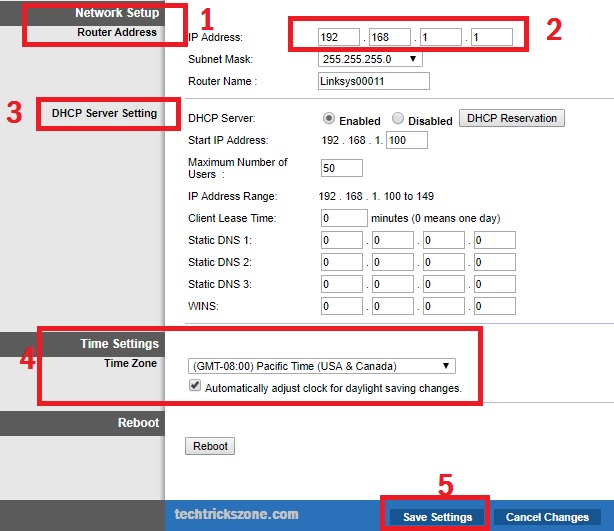Click the first WINS address field
Screen dimensions: 614x531
[342, 306]
